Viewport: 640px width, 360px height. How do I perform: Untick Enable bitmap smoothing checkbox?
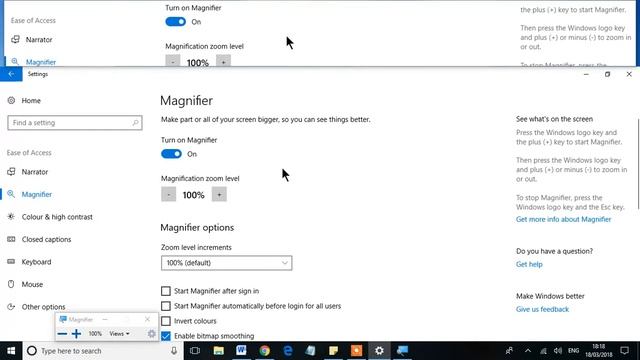click(x=166, y=336)
